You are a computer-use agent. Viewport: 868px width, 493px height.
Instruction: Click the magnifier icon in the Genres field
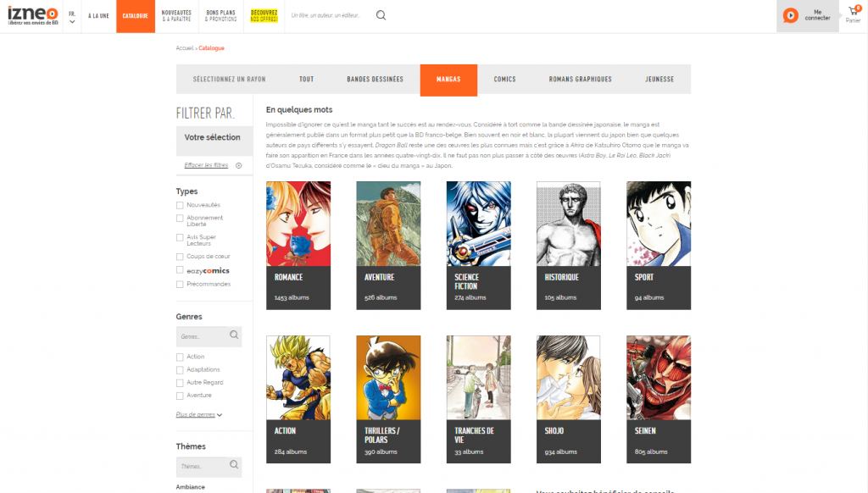tap(234, 335)
